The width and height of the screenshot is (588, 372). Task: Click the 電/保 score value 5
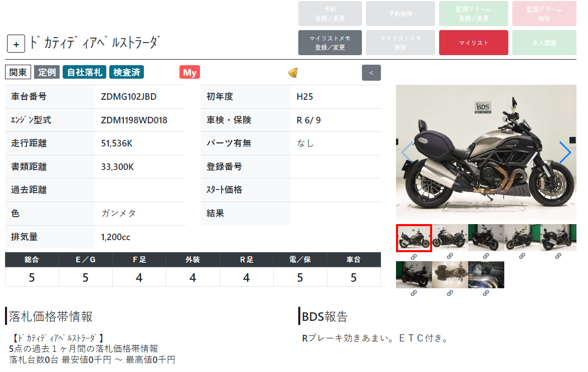[x=300, y=278]
